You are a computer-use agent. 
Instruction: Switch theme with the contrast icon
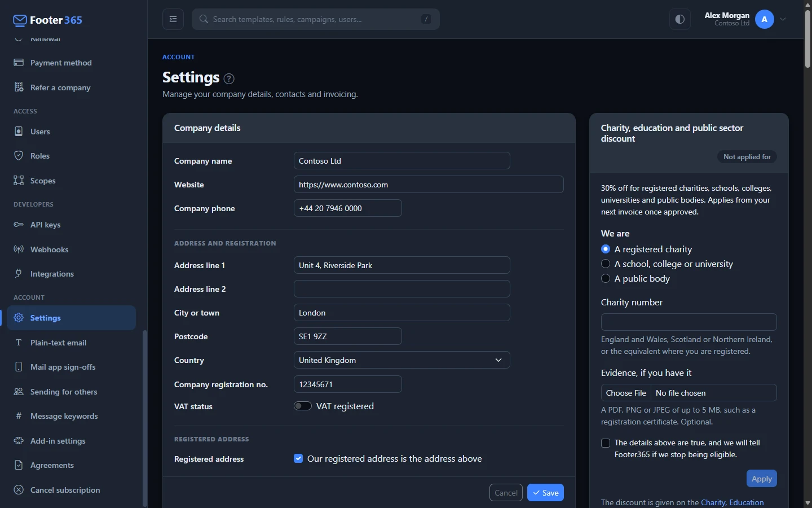click(680, 19)
